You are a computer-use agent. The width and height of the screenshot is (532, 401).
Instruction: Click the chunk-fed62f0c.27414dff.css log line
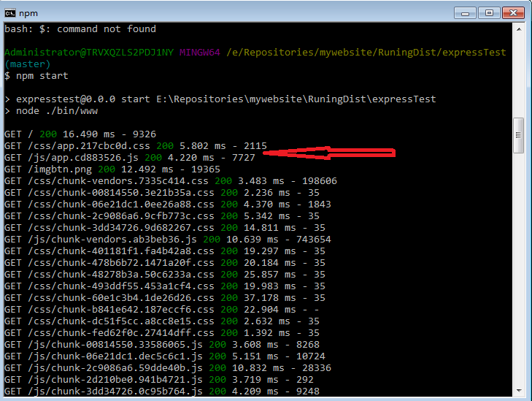[162, 333]
